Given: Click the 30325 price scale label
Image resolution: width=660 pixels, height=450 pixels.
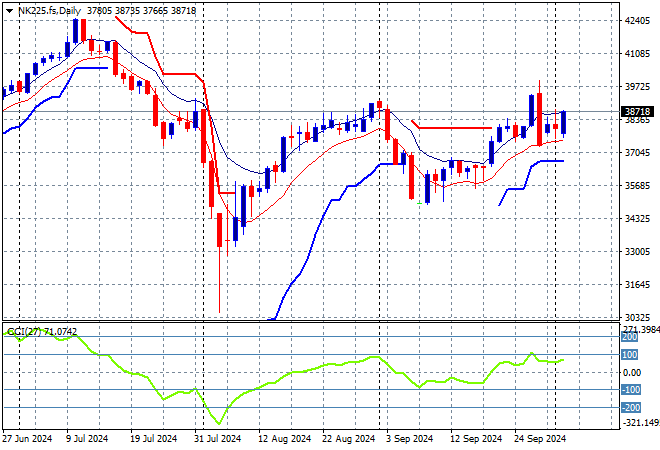Looking at the screenshot, I should 637,317.
